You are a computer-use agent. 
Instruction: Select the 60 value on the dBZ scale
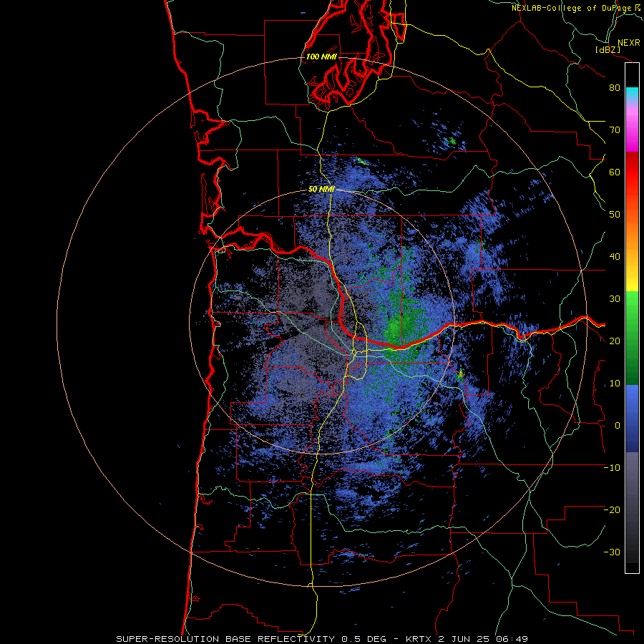point(615,172)
